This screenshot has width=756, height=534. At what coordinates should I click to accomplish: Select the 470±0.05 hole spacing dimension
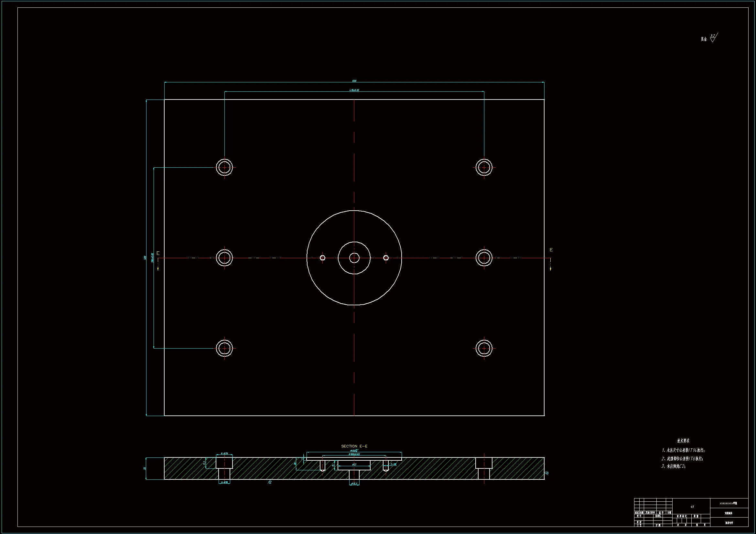tap(354, 90)
